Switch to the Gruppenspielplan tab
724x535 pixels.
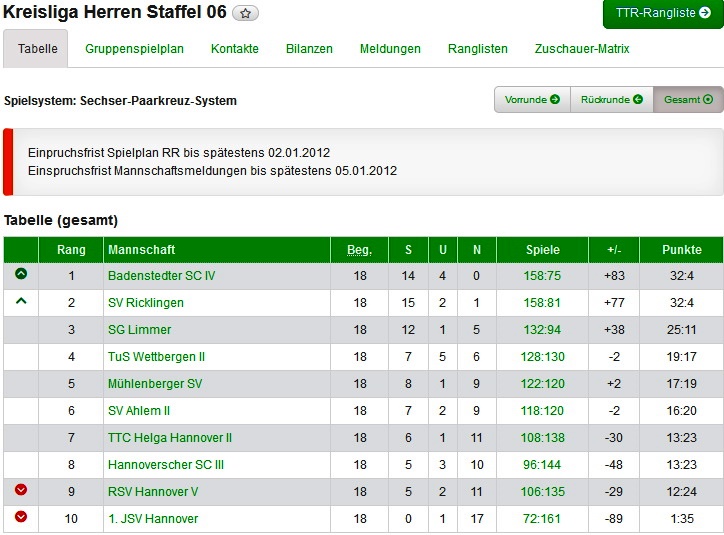click(x=134, y=49)
